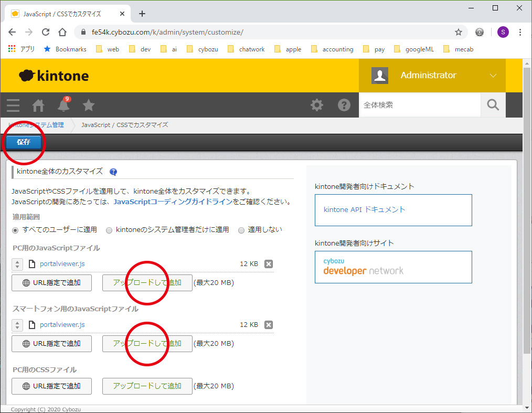The image size is (532, 413).
Task: Open the cybozu bookmarks folder
Action: click(x=202, y=49)
